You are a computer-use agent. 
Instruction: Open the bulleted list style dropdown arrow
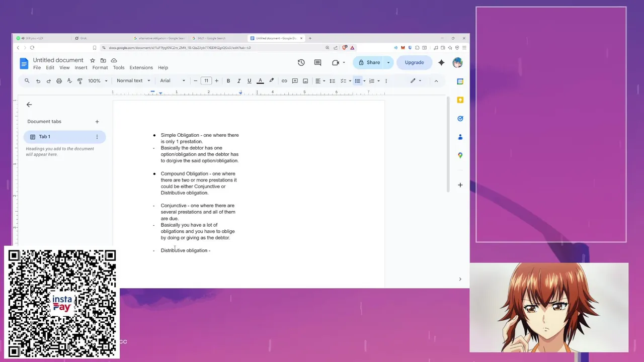364,81
